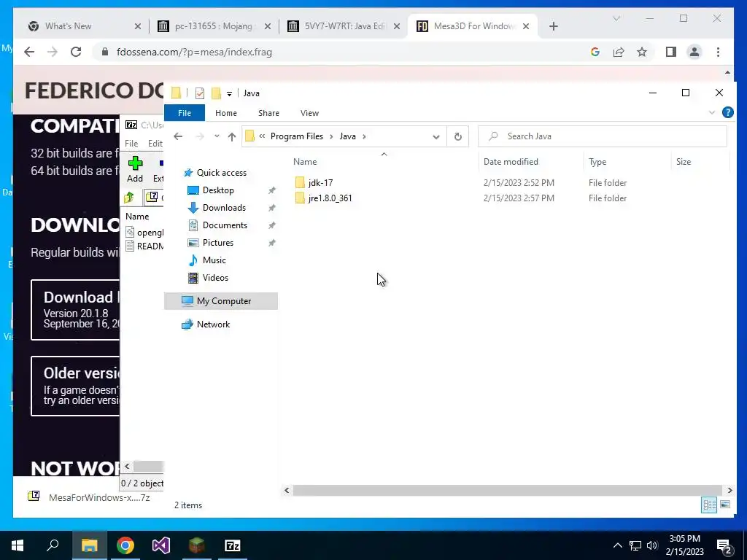Screen dimensions: 747x560
Task: Switch to large icons view
Action: click(x=725, y=505)
